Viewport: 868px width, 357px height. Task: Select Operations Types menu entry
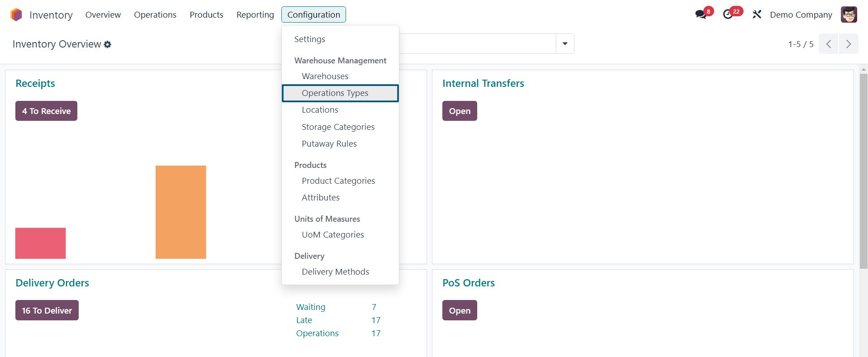[340, 93]
